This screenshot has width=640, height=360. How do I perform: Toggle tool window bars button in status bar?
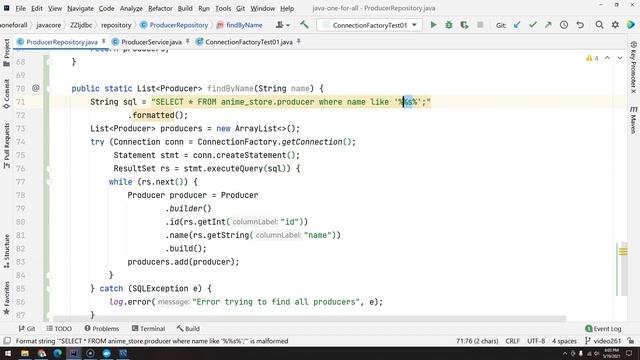tap(7, 340)
